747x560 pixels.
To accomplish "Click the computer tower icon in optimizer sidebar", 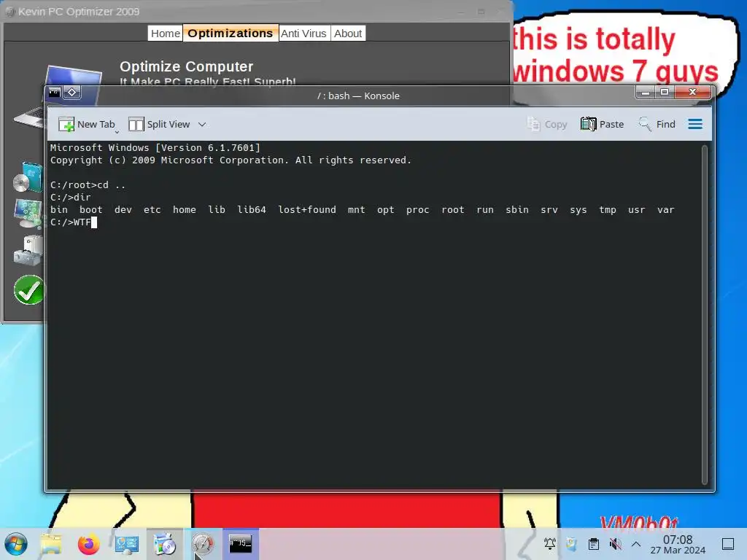I will pyautogui.click(x=28, y=250).
